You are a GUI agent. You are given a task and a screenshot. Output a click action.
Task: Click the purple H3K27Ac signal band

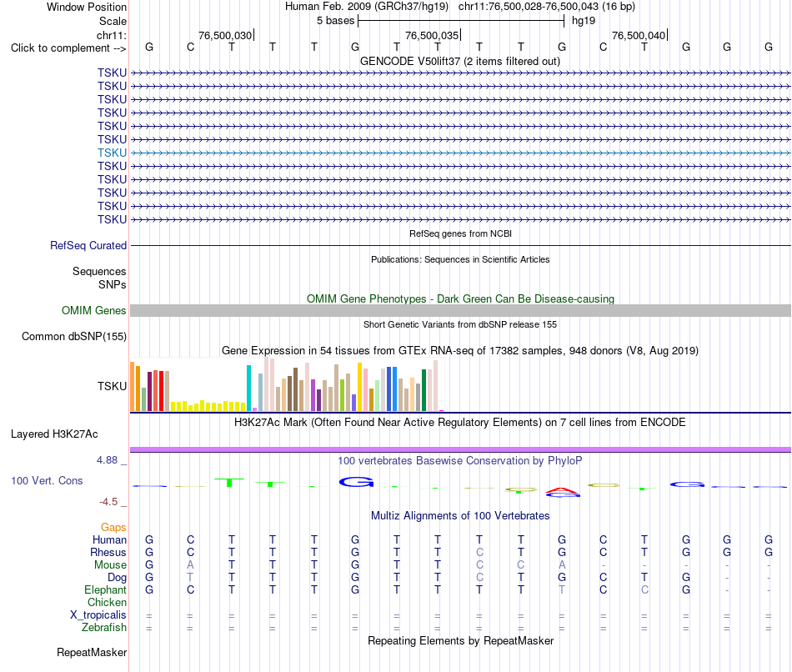460,449
